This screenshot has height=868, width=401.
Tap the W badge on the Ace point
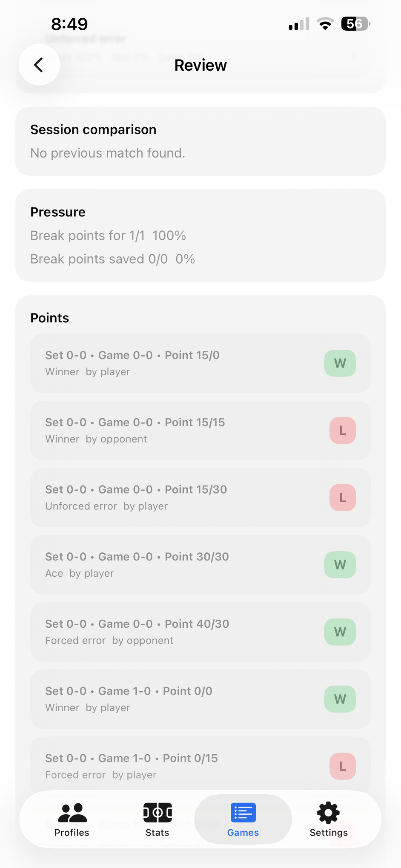[x=339, y=565]
